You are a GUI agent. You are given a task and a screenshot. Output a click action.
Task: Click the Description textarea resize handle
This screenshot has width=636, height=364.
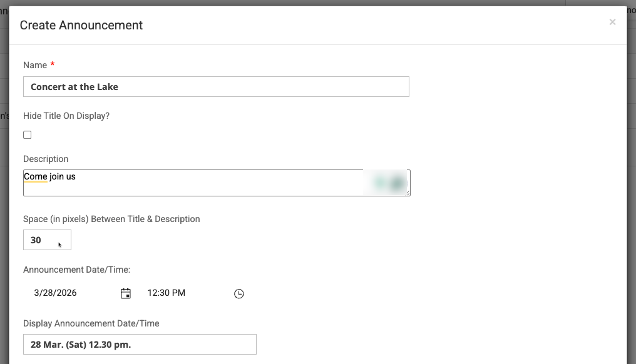click(x=408, y=193)
